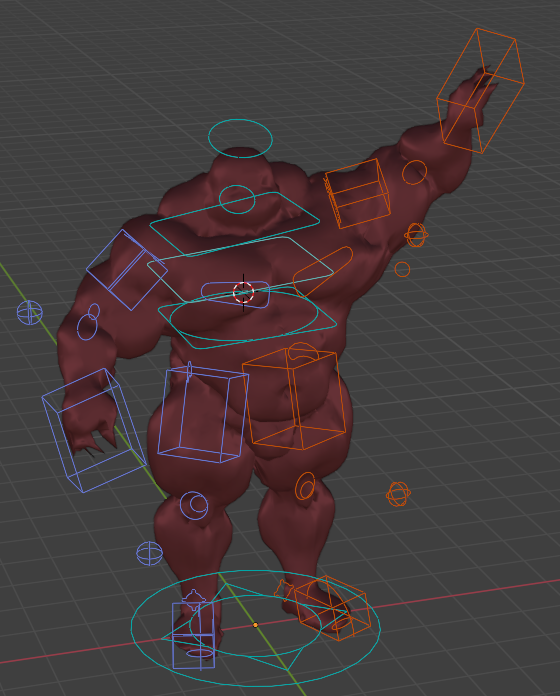The height and width of the screenshot is (696, 560).
Task: Select the purple box around the lowered hand
Action: click(x=94, y=430)
